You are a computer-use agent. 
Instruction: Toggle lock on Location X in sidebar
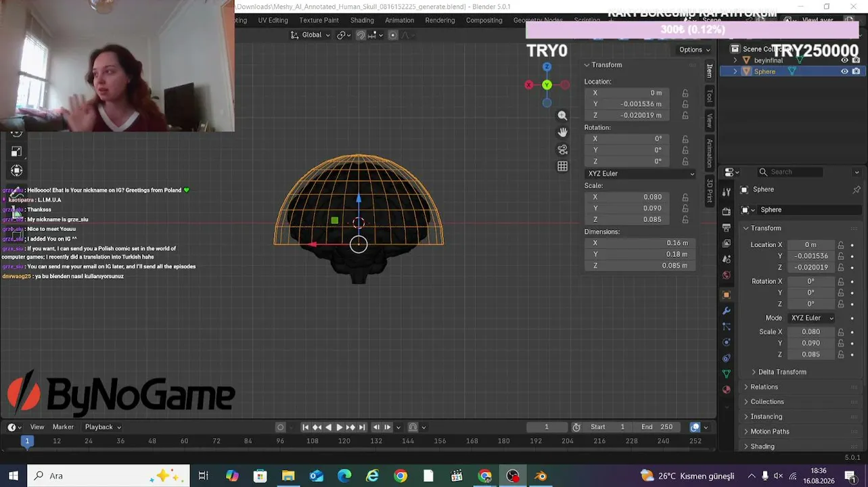point(685,93)
